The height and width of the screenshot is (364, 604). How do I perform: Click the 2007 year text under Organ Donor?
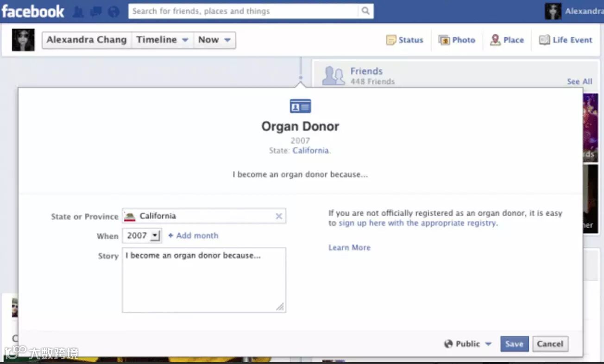tap(300, 140)
